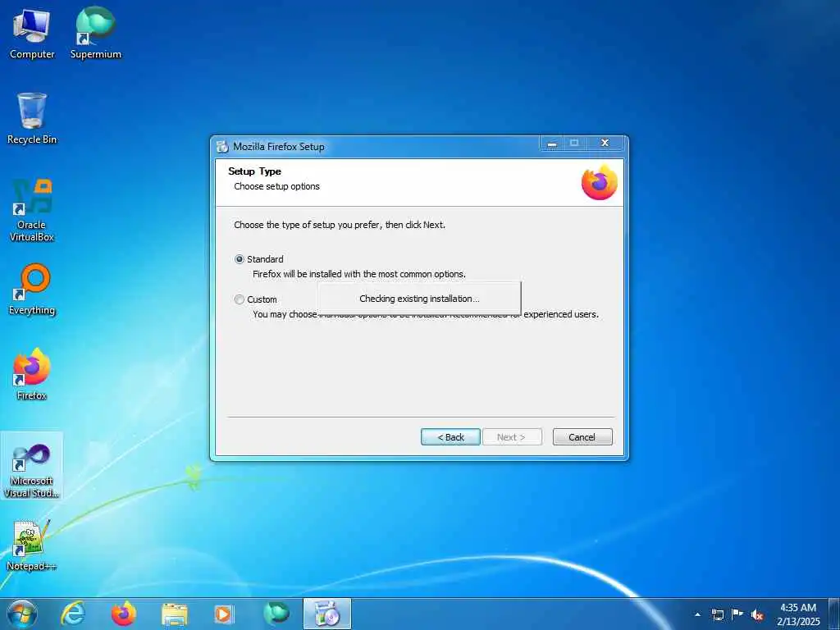Click the disabled Next > button
840x630 pixels.
pos(512,436)
